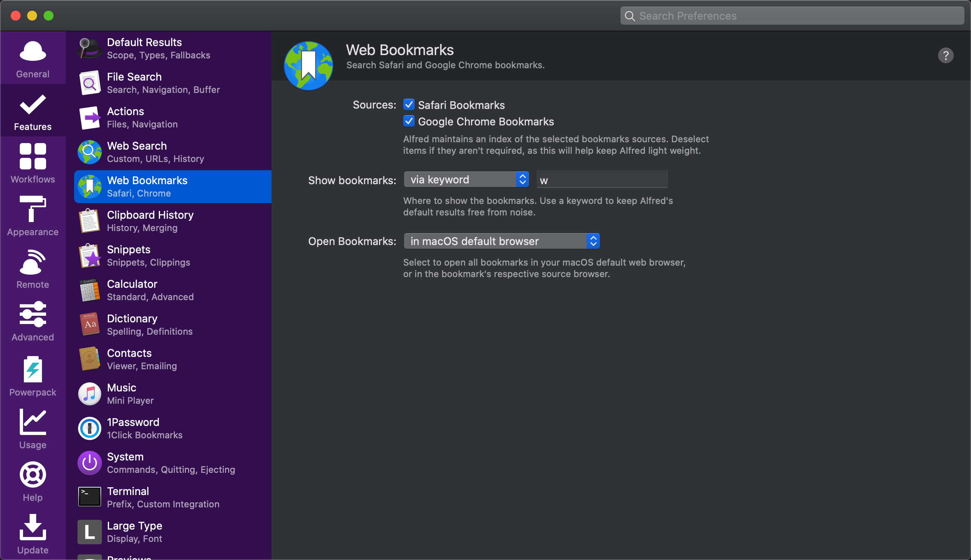Screen dimensions: 971x560
Task: Click the Large Type L icon
Action: pos(89,532)
